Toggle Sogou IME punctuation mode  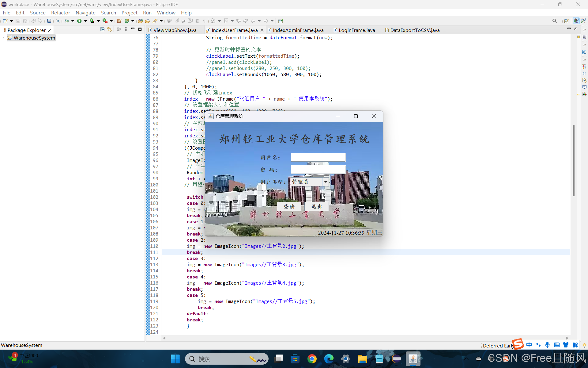pyautogui.click(x=538, y=345)
